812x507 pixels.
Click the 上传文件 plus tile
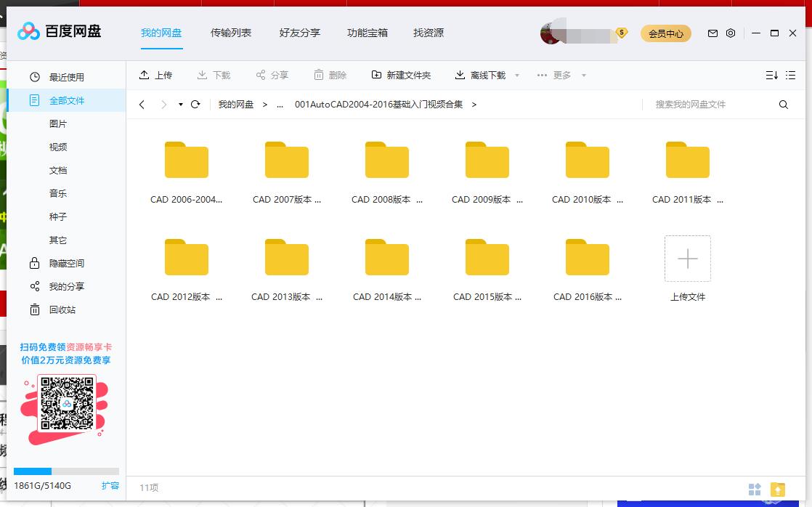[688, 259]
